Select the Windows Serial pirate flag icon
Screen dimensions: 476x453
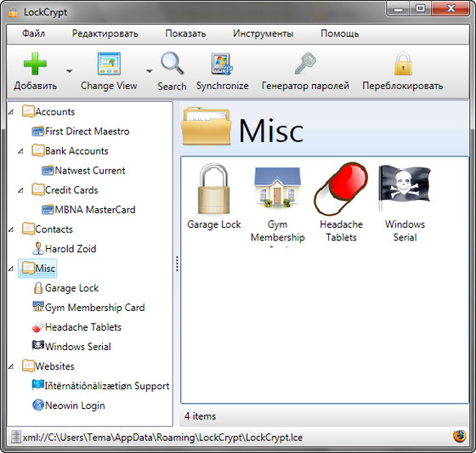click(405, 188)
